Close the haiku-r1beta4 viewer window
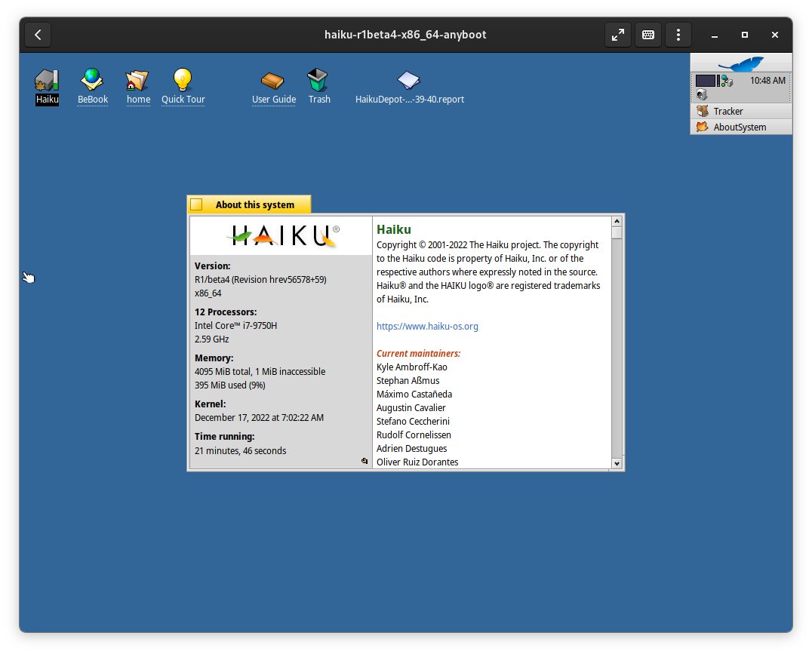The width and height of the screenshot is (812, 654). [x=775, y=35]
